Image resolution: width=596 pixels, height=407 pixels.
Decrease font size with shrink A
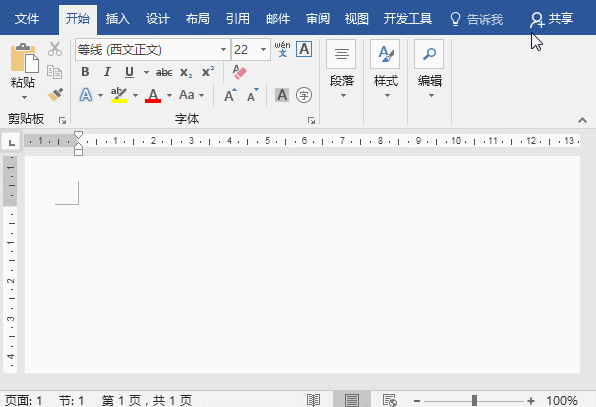(252, 95)
